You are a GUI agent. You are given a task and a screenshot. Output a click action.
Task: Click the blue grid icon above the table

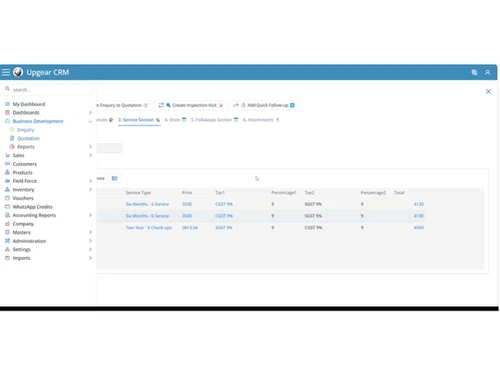point(114,178)
